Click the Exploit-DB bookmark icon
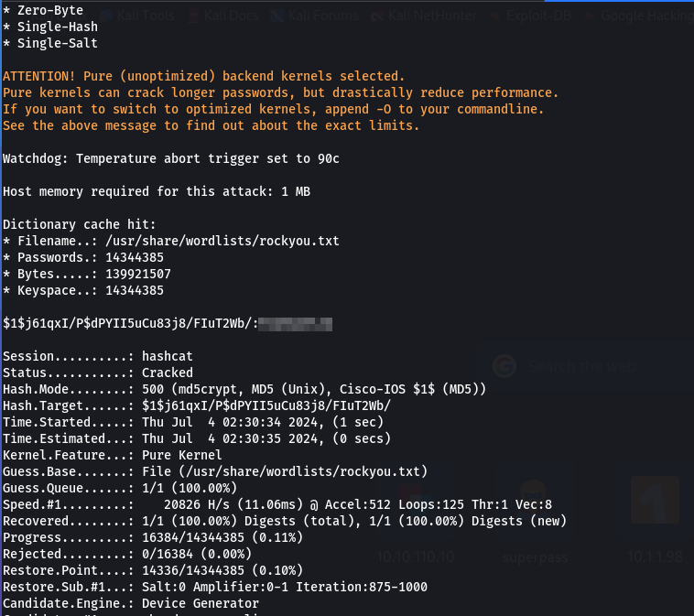694x616 pixels. click(x=495, y=16)
